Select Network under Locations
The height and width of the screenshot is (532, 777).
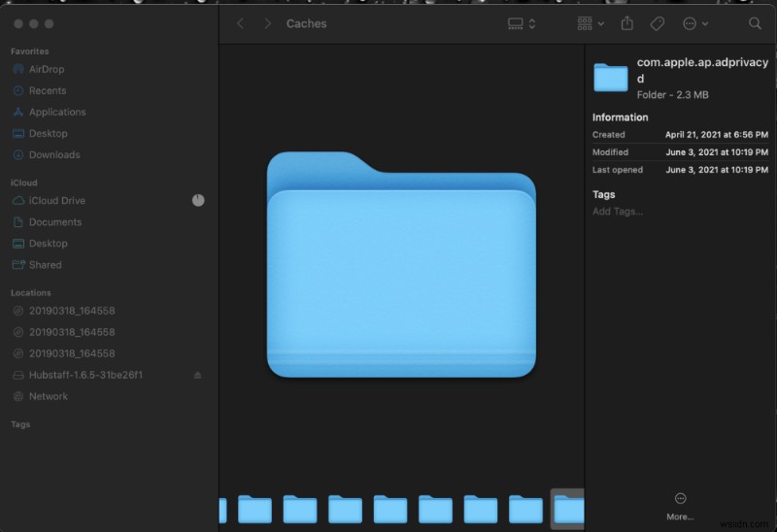tap(48, 396)
